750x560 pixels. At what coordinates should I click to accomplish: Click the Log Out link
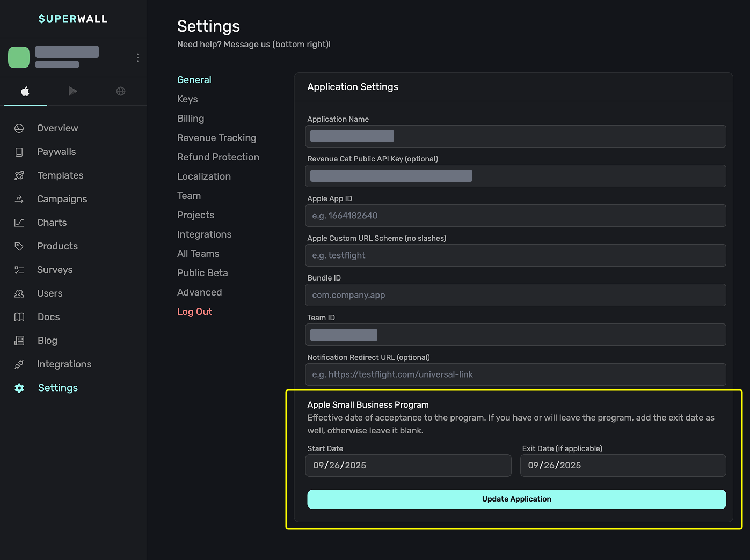point(194,312)
